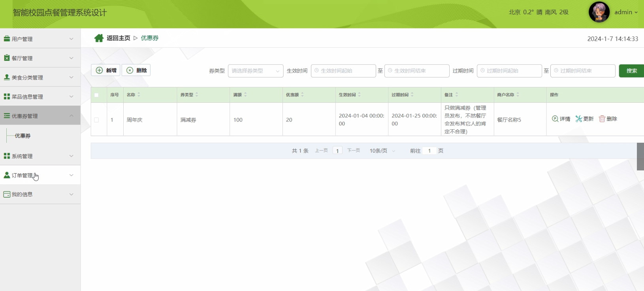644x291 pixels.
Task: Click the 生效时间结束 date field
Action: tap(417, 71)
